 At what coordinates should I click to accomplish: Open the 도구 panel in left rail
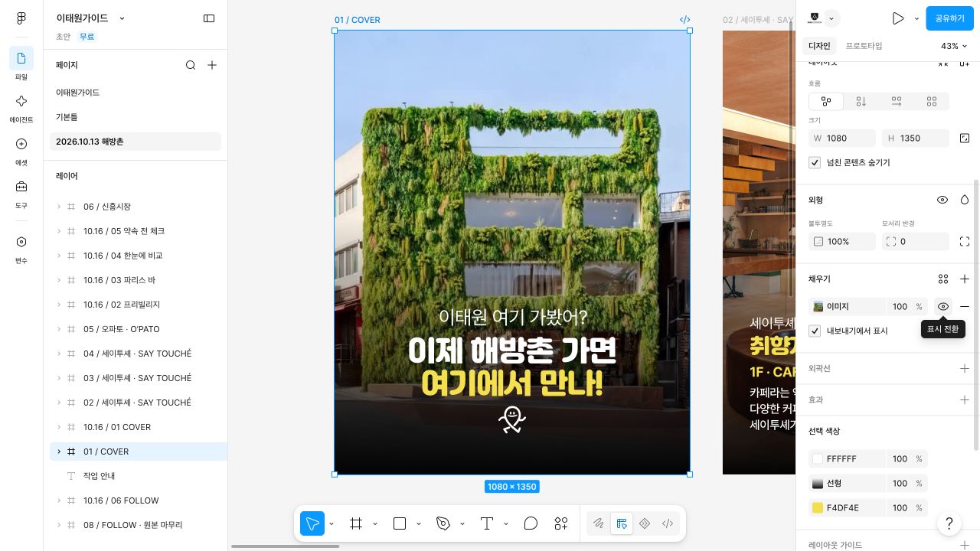[x=21, y=193]
